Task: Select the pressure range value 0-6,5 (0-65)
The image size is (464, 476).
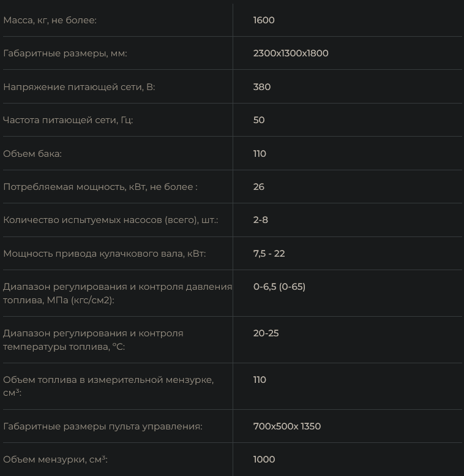Action: pos(279,287)
